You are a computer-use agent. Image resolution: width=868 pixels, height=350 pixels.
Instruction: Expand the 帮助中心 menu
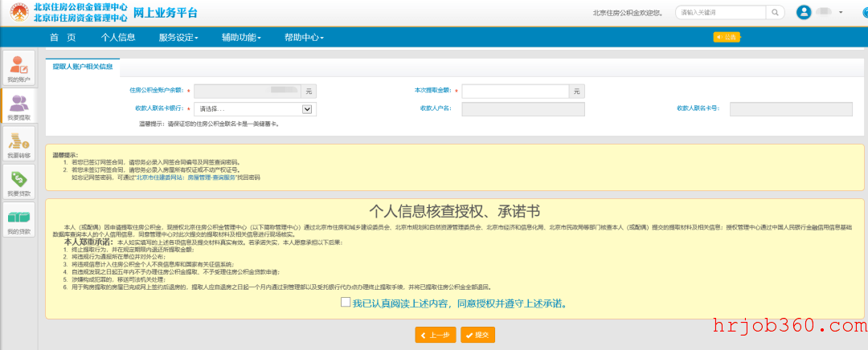pyautogui.click(x=304, y=38)
